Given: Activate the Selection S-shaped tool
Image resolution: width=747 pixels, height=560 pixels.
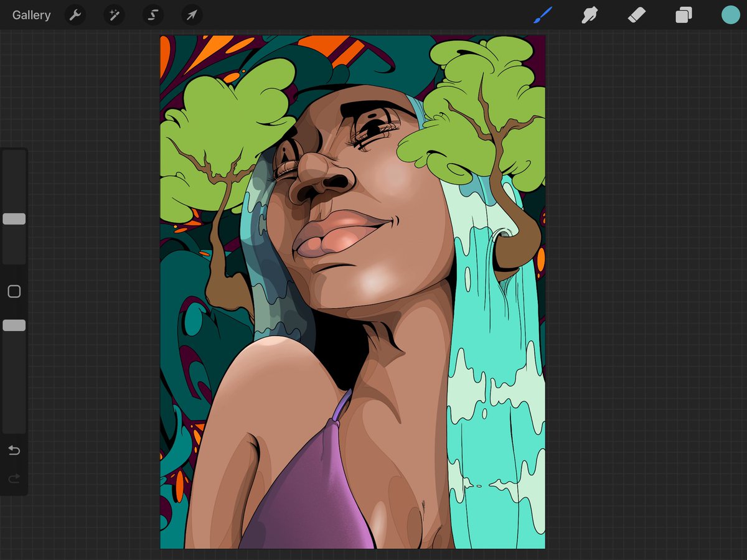Looking at the screenshot, I should [153, 15].
